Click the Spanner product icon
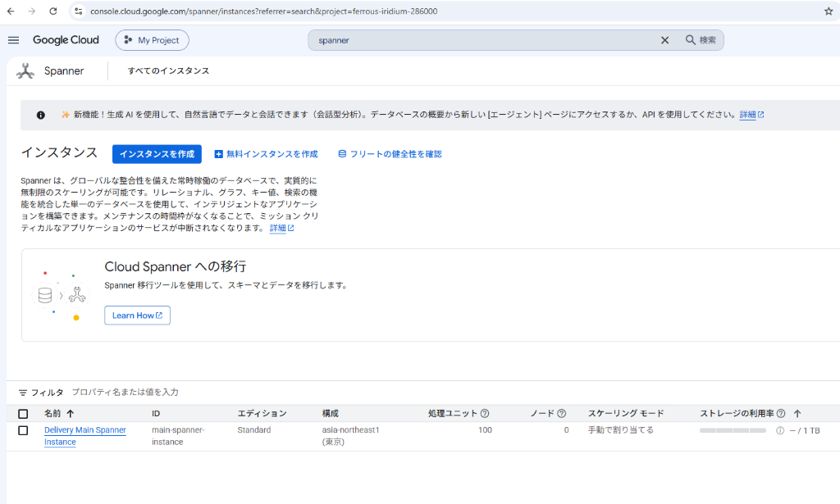The image size is (840, 504). (x=25, y=70)
